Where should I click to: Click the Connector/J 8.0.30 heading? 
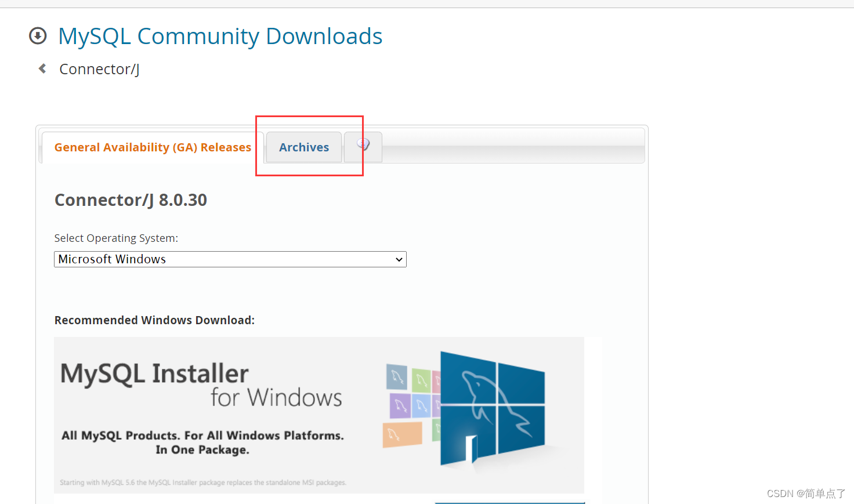click(131, 200)
